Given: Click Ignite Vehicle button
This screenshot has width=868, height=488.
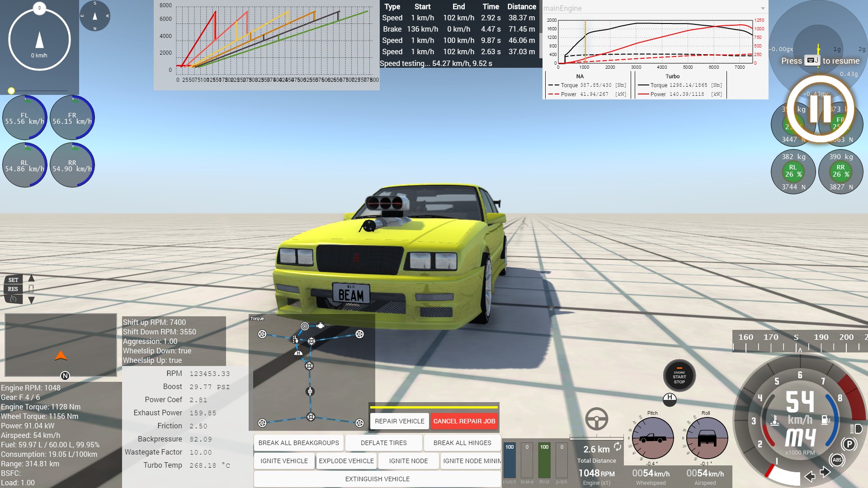Looking at the screenshot, I should click(x=284, y=461).
